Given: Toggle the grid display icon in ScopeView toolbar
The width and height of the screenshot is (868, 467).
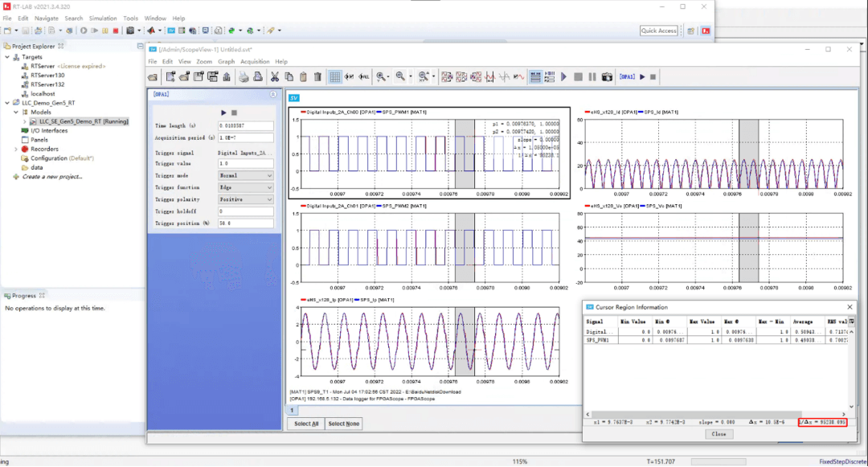Looking at the screenshot, I should pyautogui.click(x=335, y=77).
